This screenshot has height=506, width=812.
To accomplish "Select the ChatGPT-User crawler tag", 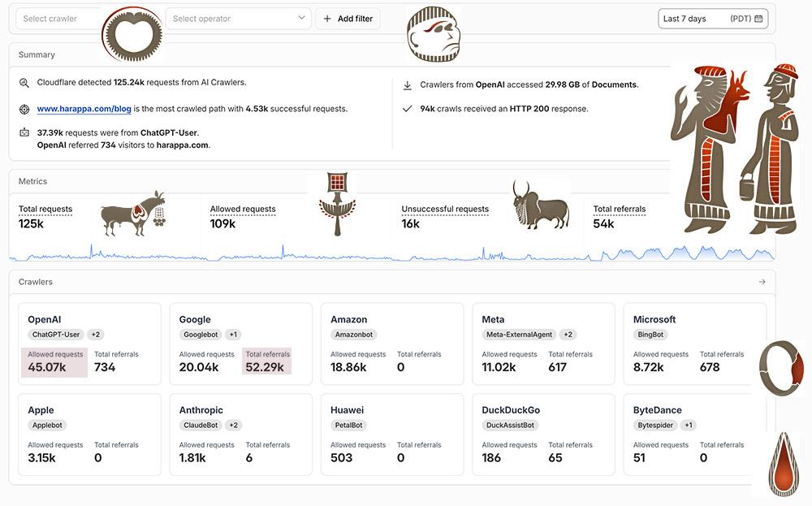I will tap(56, 335).
